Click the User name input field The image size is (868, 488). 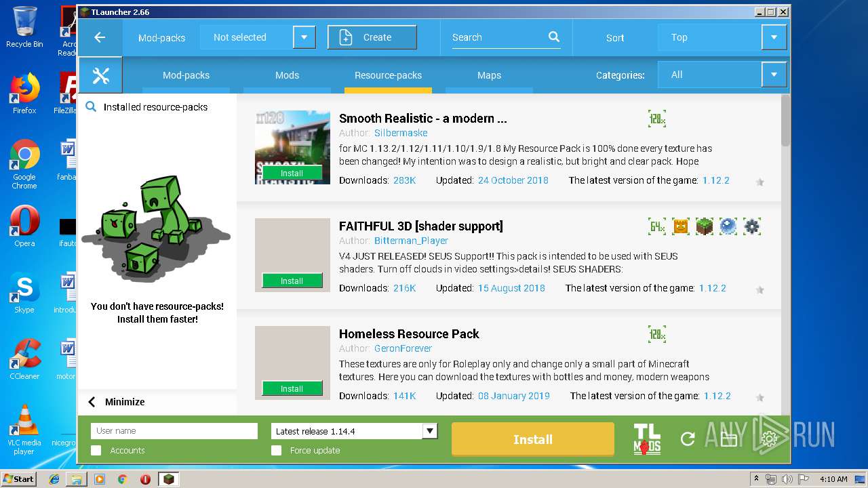(174, 431)
